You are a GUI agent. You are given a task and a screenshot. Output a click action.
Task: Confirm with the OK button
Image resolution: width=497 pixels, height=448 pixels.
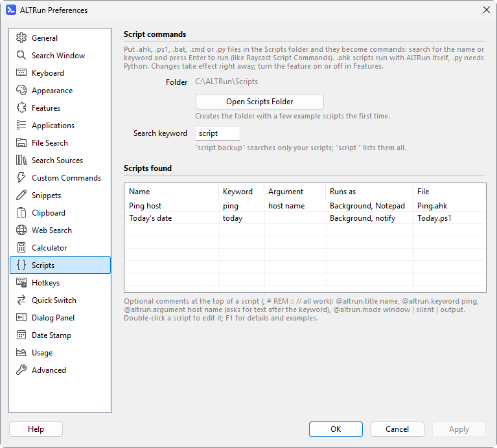click(336, 429)
